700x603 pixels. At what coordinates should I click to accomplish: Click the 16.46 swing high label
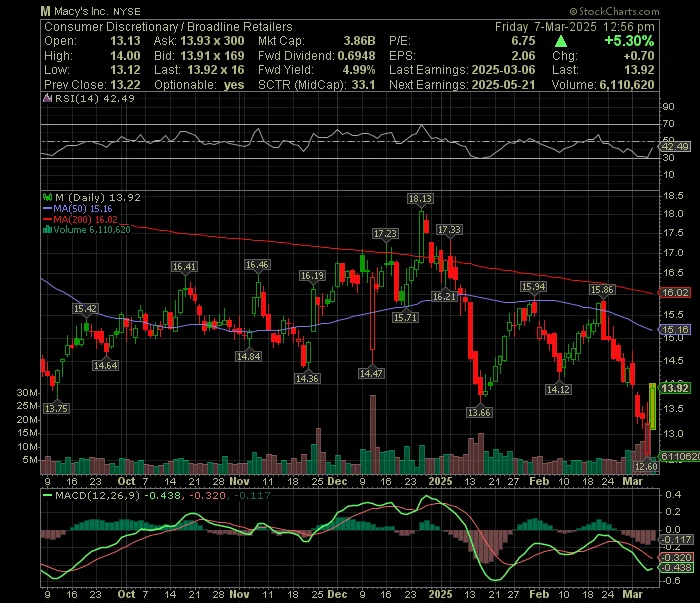[257, 265]
